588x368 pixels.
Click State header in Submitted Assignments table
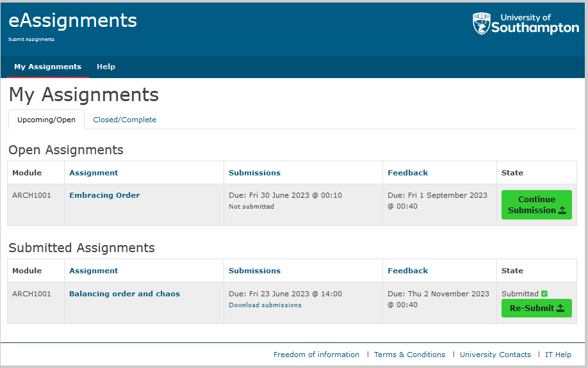tap(512, 271)
